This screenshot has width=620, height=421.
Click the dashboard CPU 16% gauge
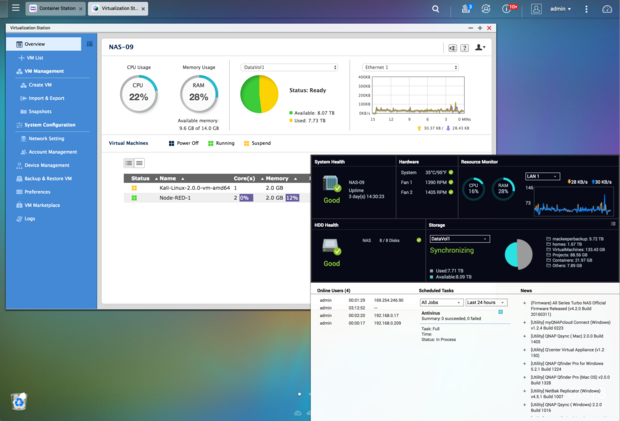pyautogui.click(x=473, y=189)
